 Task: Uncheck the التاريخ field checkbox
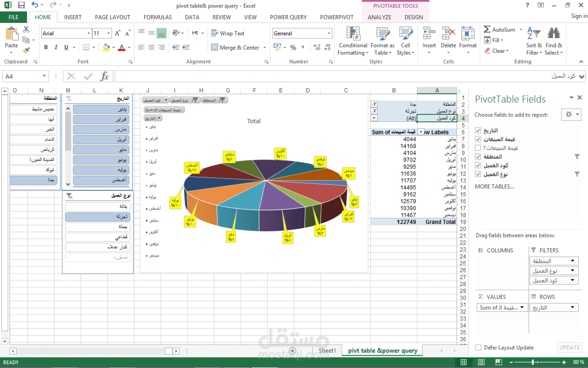click(x=478, y=131)
